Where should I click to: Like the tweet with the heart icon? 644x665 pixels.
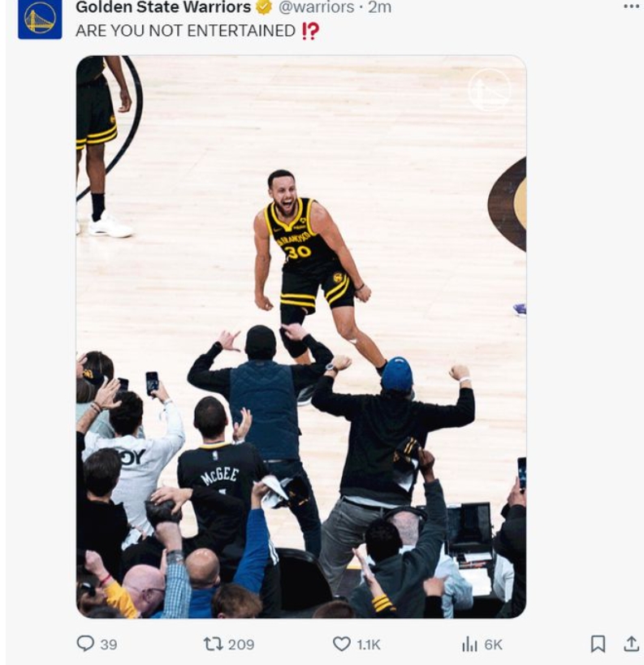point(342,644)
